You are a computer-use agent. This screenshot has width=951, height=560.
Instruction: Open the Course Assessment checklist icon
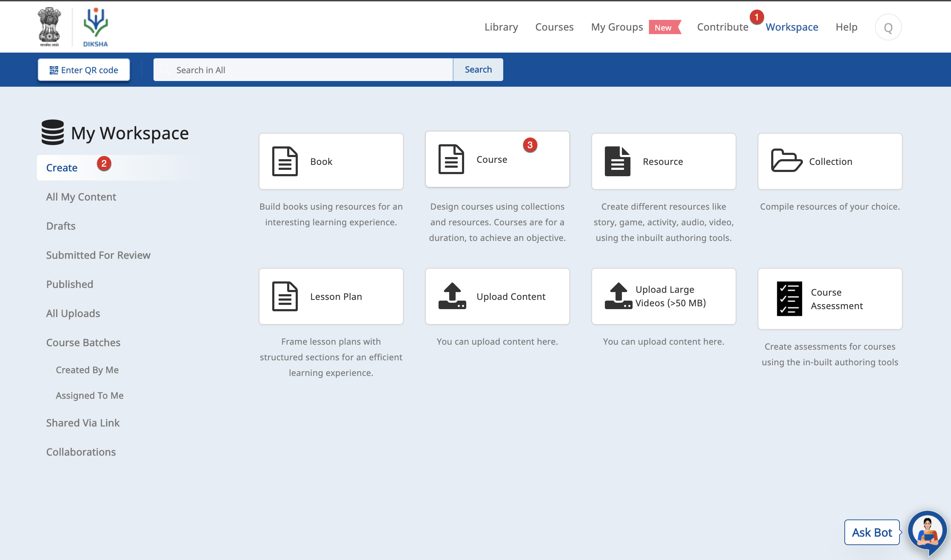[x=789, y=298]
